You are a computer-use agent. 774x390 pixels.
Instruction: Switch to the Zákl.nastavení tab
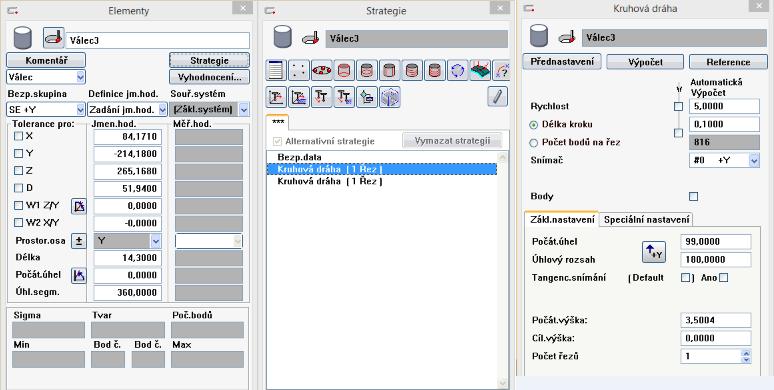coord(562,220)
